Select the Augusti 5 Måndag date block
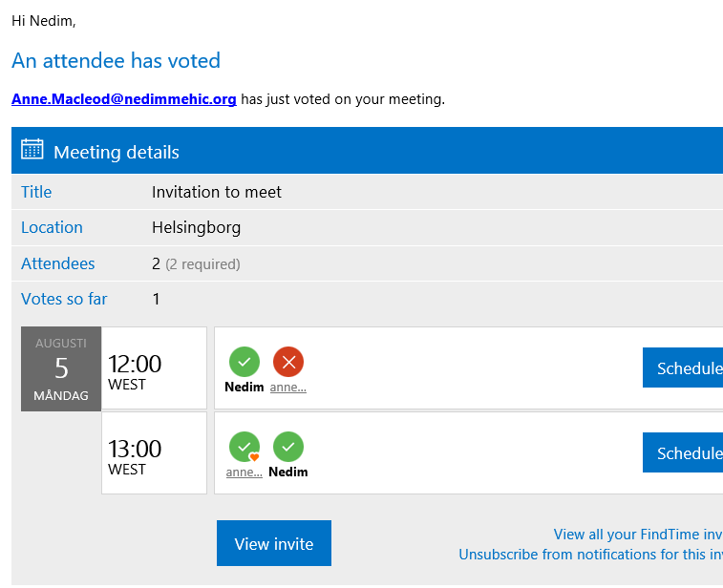This screenshot has height=588, width=723. click(x=61, y=368)
